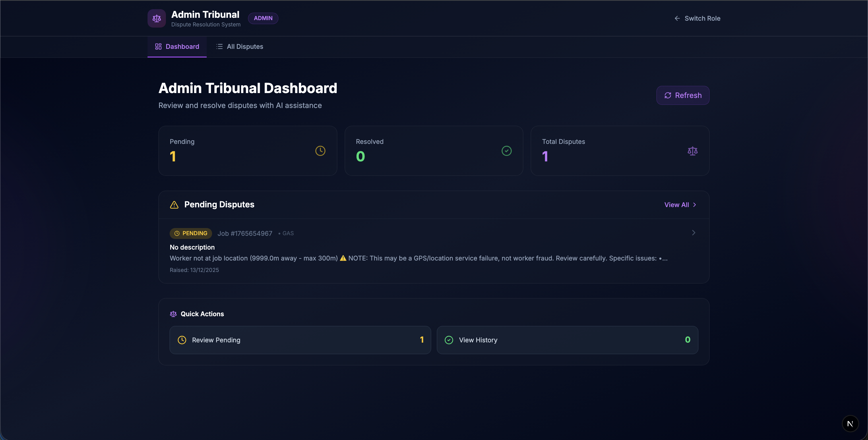Click the Next.js N badge icon
This screenshot has height=440, width=868.
click(850, 424)
